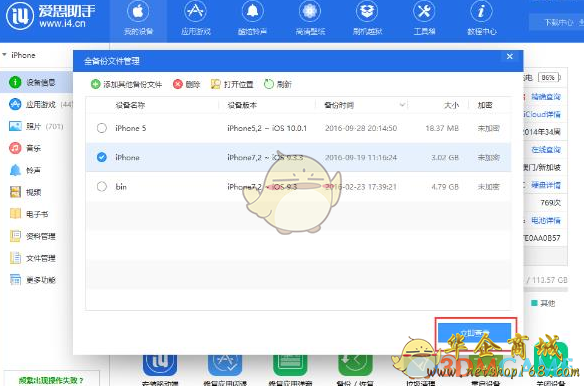The width and height of the screenshot is (584, 386).
Task: Open the 硬盘详情 link in main window
Action: point(546,185)
